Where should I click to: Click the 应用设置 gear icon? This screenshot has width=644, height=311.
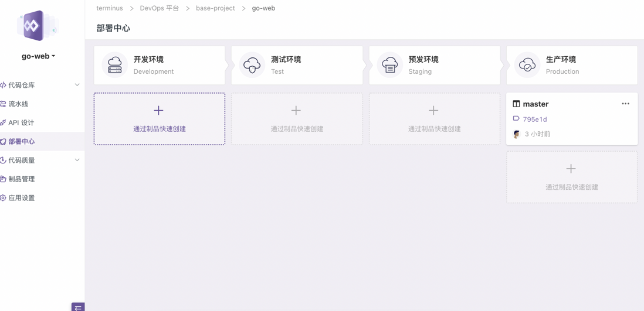point(3,198)
